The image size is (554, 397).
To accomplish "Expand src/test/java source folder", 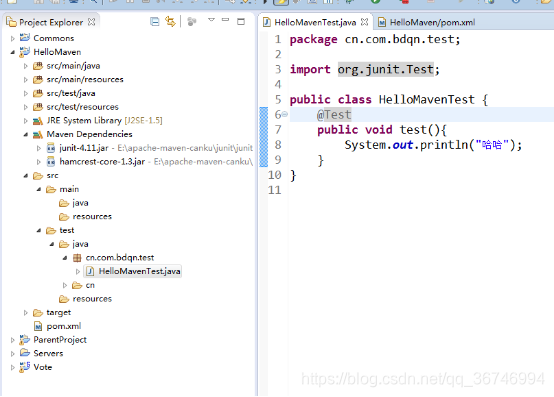I will [x=25, y=93].
